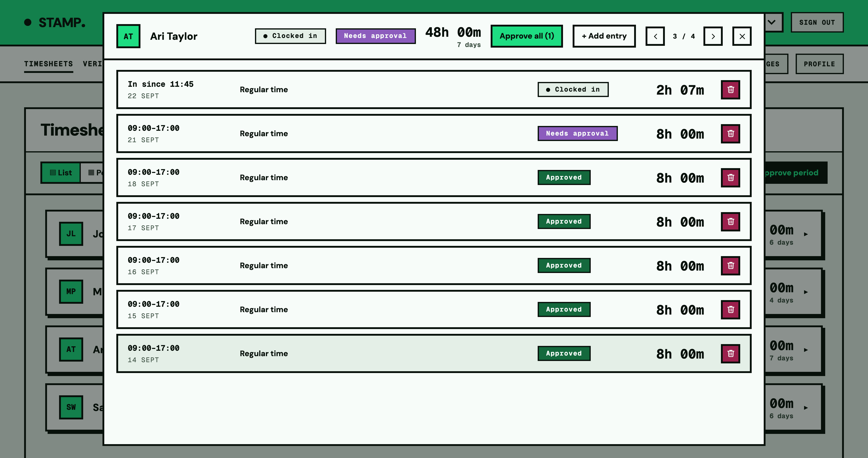Expand the SW row arrow

[x=806, y=408]
